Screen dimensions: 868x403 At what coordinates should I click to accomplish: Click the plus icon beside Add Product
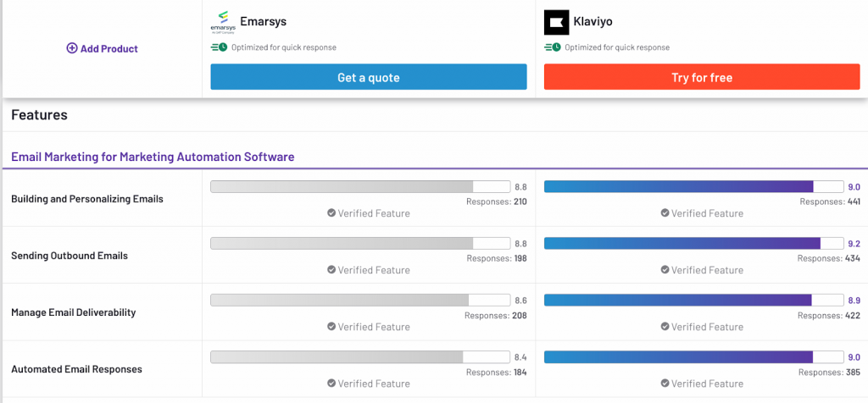(72, 48)
